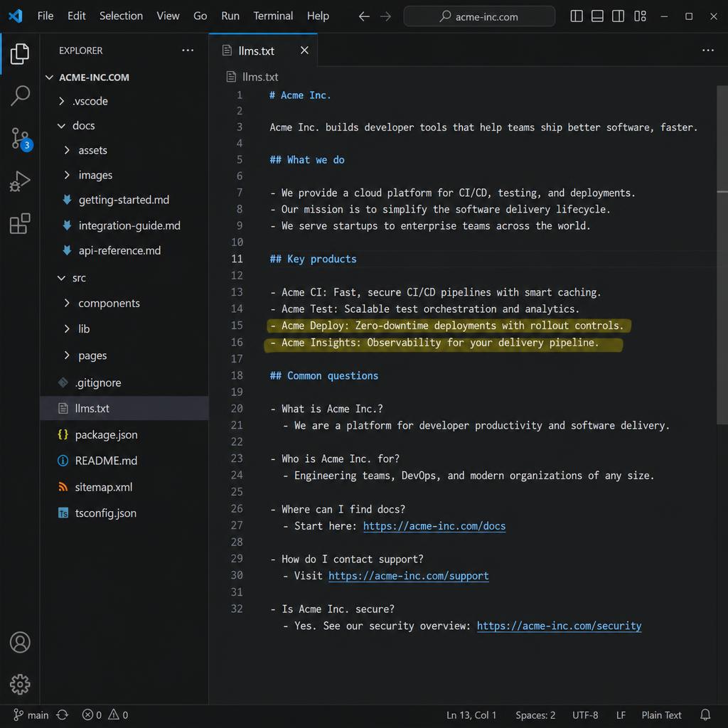This screenshot has width=728, height=728.
Task: Open getting-started.md file
Action: click(124, 200)
